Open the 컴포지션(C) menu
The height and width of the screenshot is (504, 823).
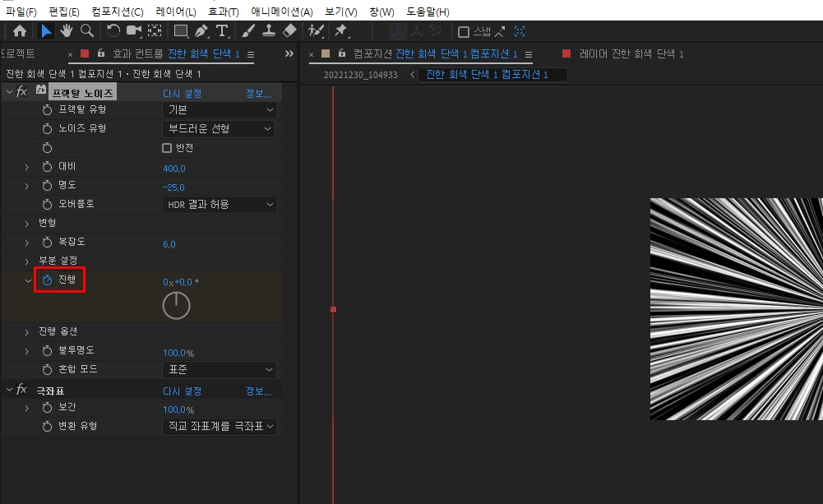pos(118,12)
